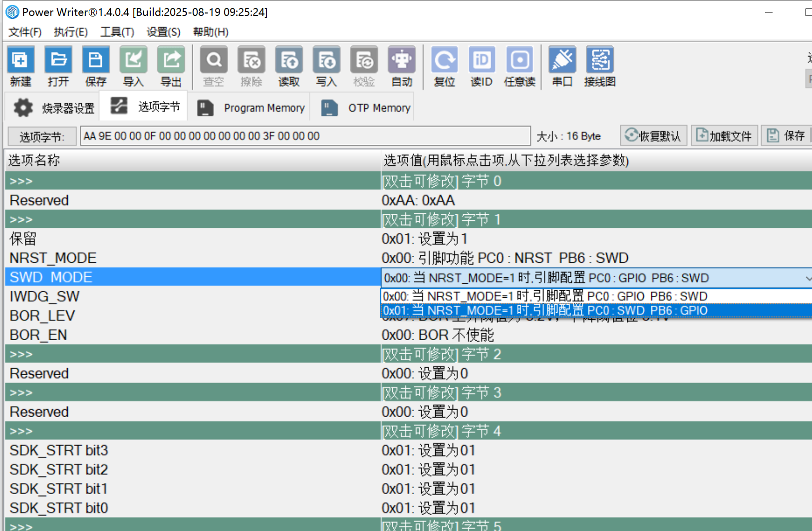Click the 读取 (Read) toolbar icon
Image resolution: width=812 pixels, height=531 pixels.
[x=289, y=66]
